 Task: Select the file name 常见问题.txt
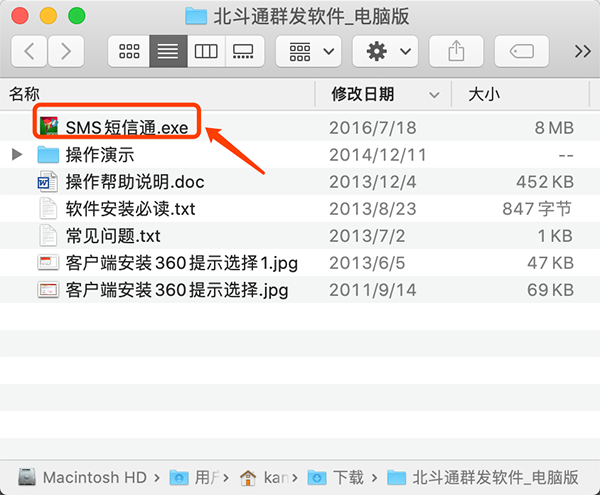113,236
